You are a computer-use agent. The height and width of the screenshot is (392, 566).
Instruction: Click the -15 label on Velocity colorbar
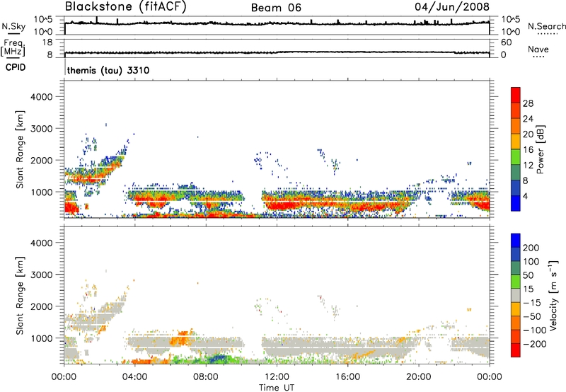[531, 302]
